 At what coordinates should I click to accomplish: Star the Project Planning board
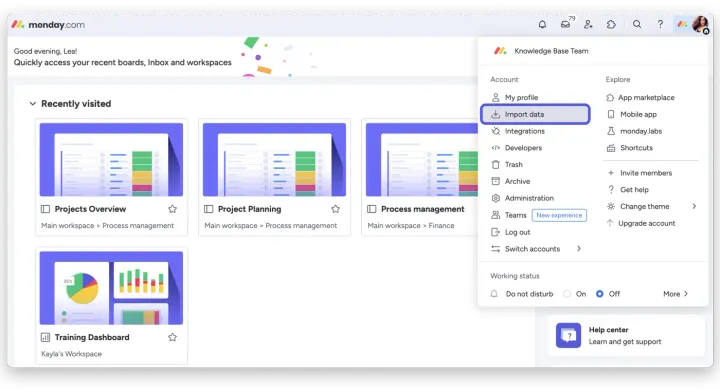[336, 209]
